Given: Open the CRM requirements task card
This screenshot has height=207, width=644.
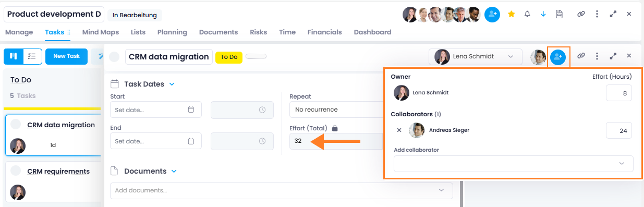Looking at the screenshot, I should point(54,181).
